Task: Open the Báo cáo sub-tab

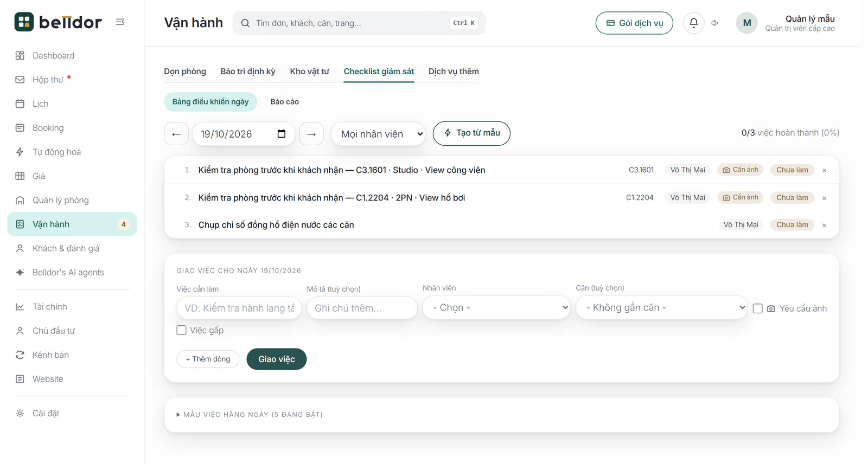Action: coord(285,102)
